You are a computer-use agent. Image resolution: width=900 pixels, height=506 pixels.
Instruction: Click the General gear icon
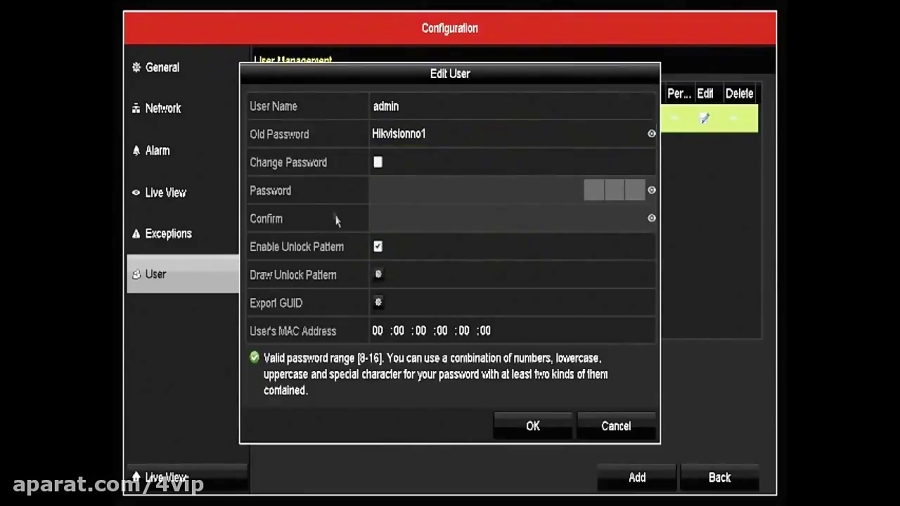click(x=136, y=67)
